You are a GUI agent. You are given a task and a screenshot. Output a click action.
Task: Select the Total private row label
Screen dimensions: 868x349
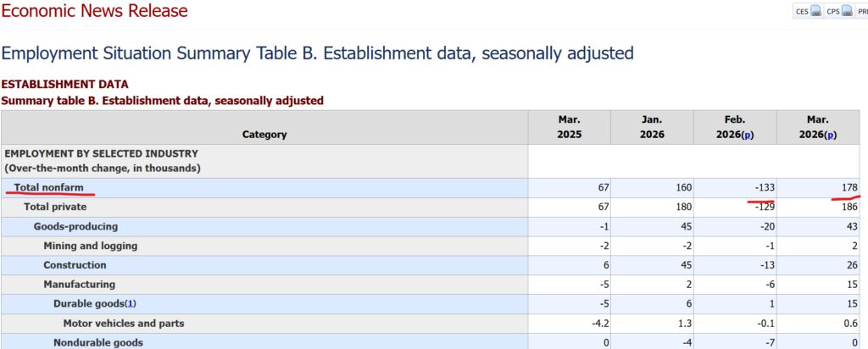tap(55, 207)
